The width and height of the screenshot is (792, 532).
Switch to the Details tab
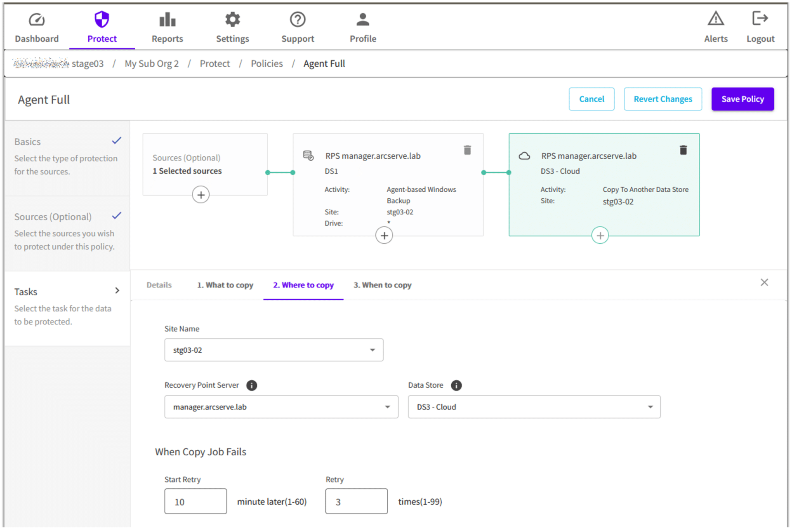coord(159,285)
